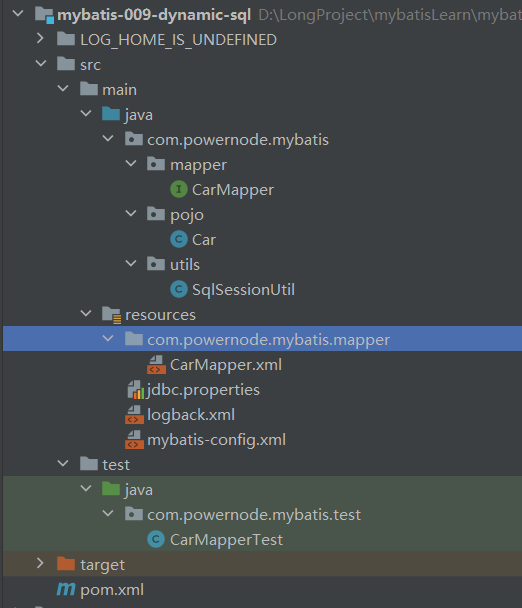The width and height of the screenshot is (522, 608).
Task: Collapse the com.powernode.mybatis.mapper resource folder chevron
Action: pyautogui.click(x=108, y=339)
